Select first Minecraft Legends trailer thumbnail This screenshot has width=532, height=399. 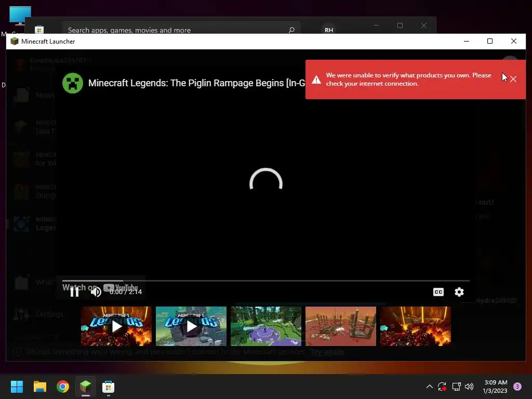[116, 326]
